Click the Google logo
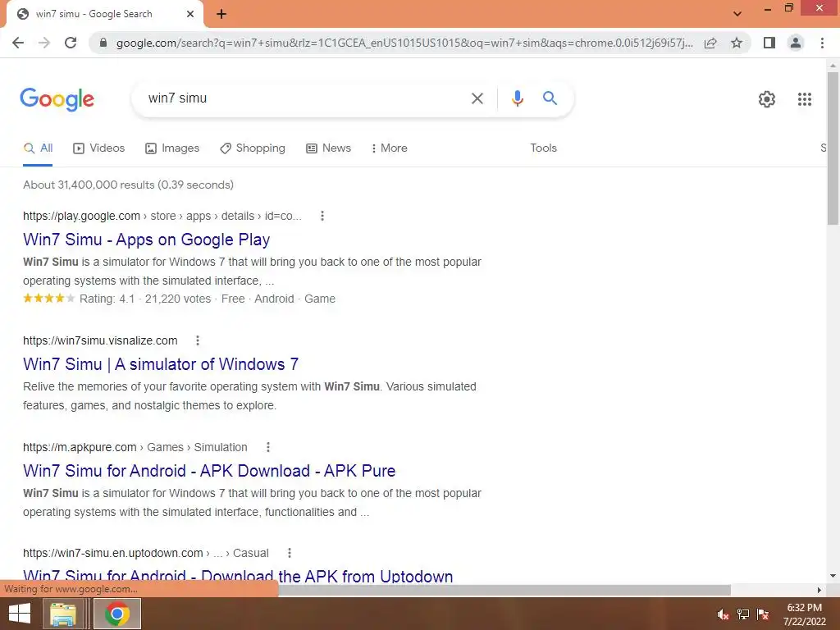 57,99
